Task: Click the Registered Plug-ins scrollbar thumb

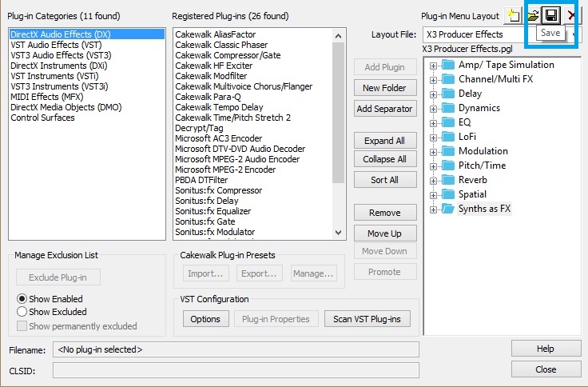Action: (338, 113)
